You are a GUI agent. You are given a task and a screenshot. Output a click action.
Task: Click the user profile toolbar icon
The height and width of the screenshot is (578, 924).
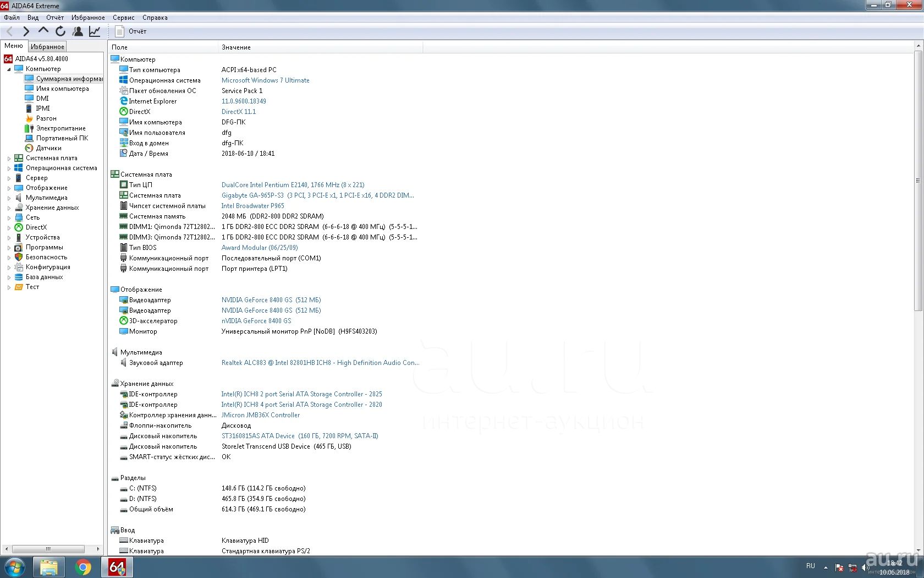(x=78, y=31)
